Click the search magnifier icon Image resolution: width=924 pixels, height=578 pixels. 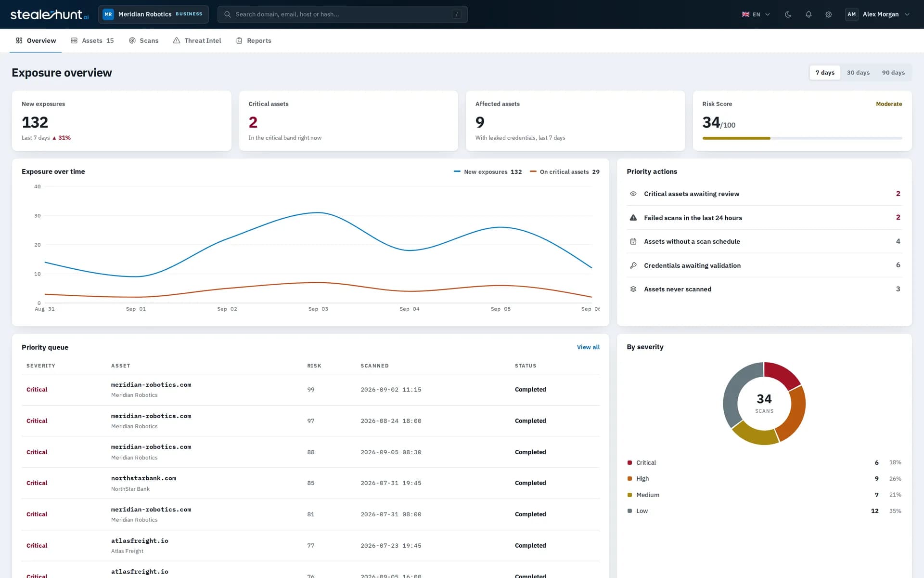[228, 14]
